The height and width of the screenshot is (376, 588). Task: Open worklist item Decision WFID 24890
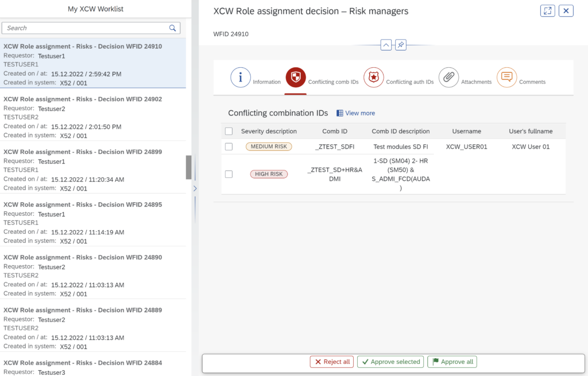(93, 273)
